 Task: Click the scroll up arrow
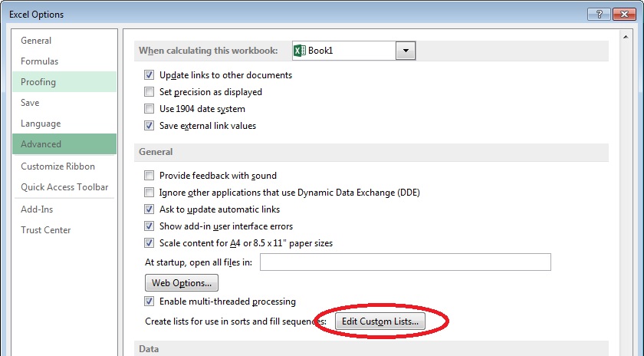(x=626, y=37)
